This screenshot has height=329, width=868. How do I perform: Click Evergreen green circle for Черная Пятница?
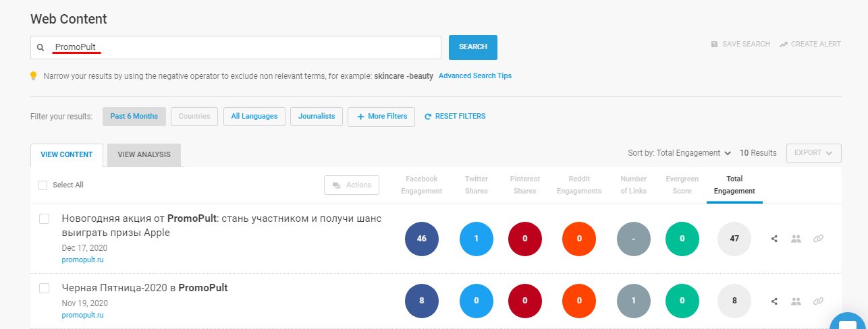point(682,301)
